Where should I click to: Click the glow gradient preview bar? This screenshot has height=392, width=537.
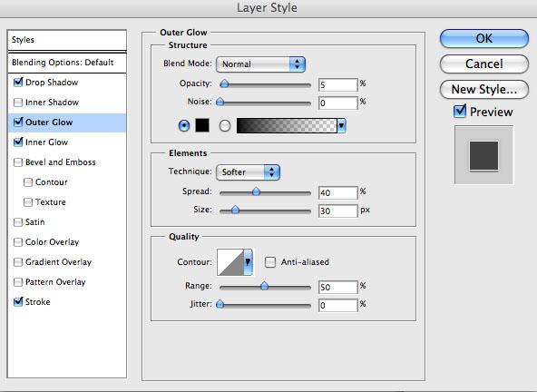point(287,126)
